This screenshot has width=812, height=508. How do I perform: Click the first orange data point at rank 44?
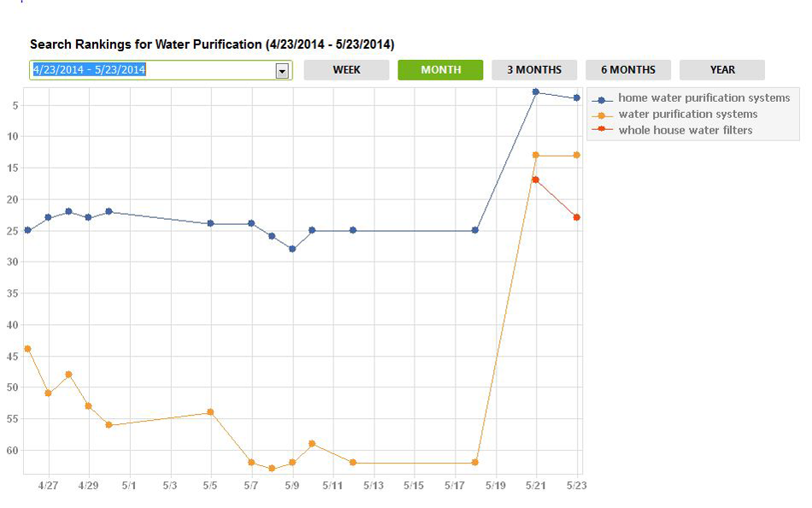click(x=27, y=349)
